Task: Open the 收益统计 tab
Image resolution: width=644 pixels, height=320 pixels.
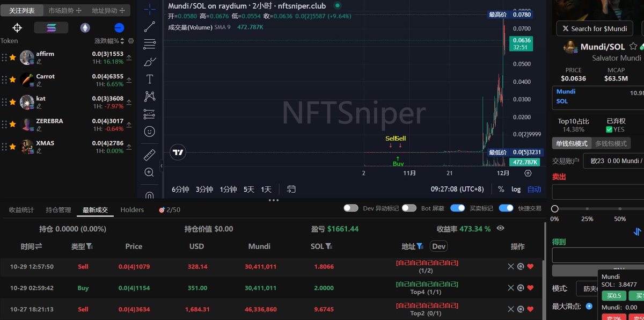Action: [x=21, y=210]
